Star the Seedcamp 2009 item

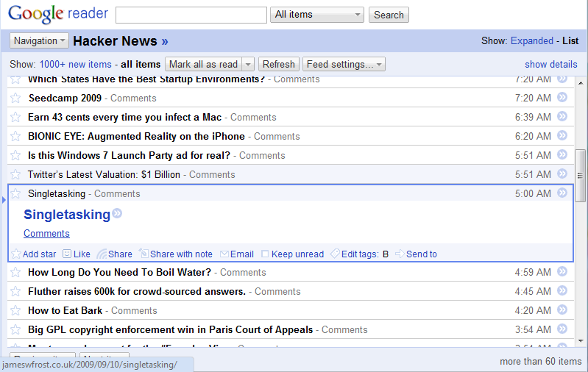pyautogui.click(x=15, y=98)
